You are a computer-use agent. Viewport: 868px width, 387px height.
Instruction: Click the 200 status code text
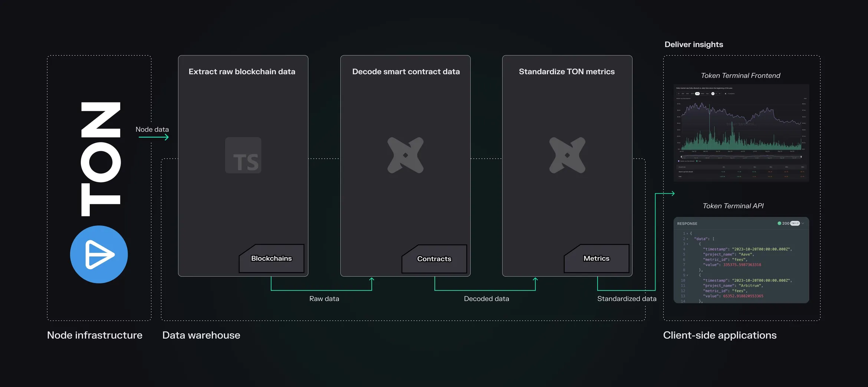point(786,223)
